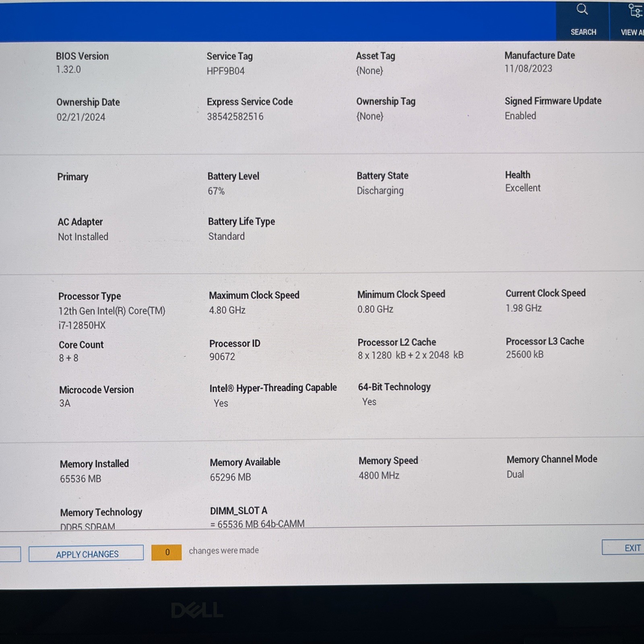Select Express Service Code 38542582516

(x=235, y=117)
